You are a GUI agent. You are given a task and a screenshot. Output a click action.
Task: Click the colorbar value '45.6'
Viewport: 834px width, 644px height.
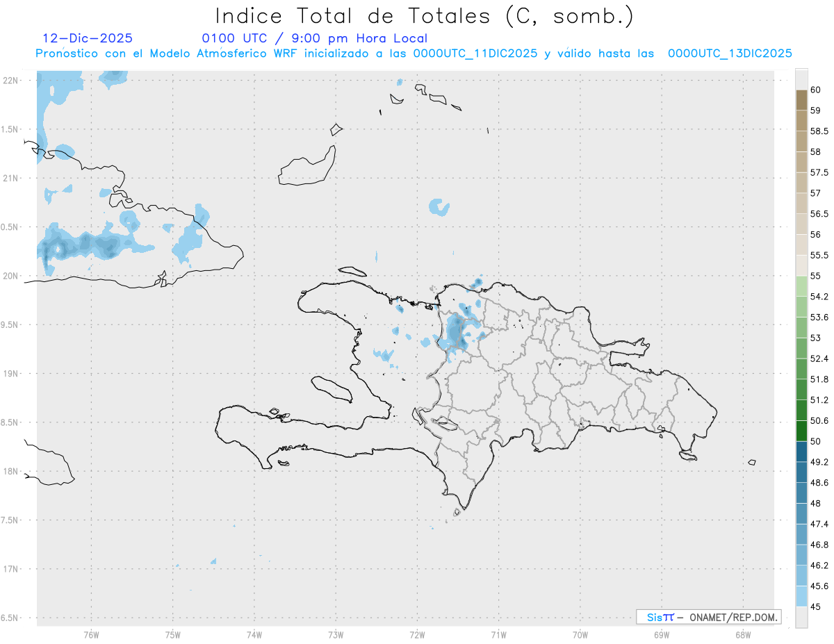tap(819, 586)
